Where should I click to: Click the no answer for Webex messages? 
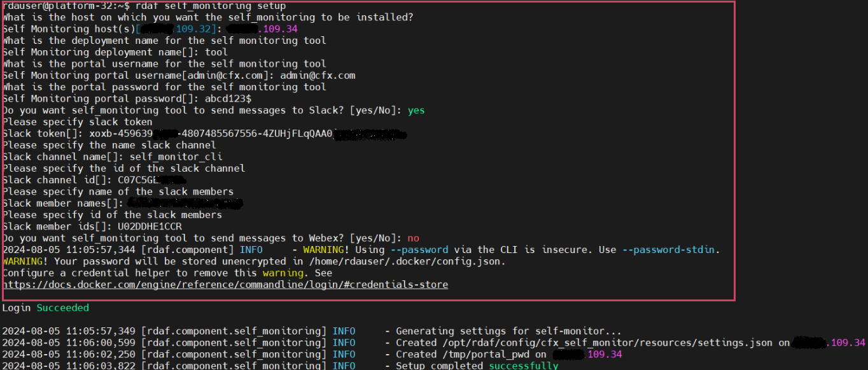click(414, 238)
